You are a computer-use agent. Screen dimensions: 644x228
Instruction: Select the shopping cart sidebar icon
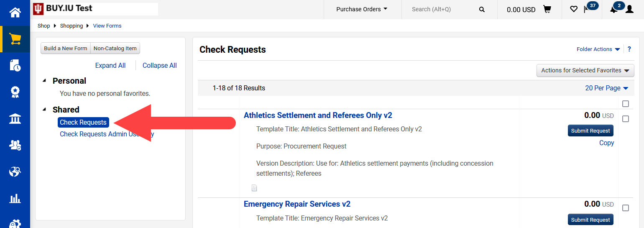[x=15, y=39]
